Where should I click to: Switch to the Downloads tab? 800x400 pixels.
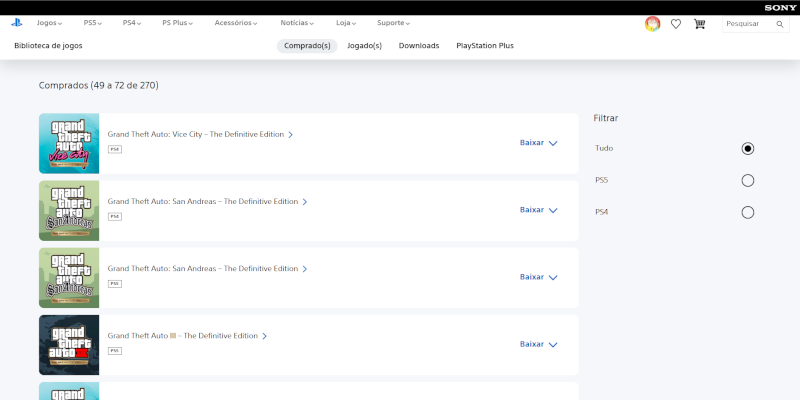(x=419, y=46)
